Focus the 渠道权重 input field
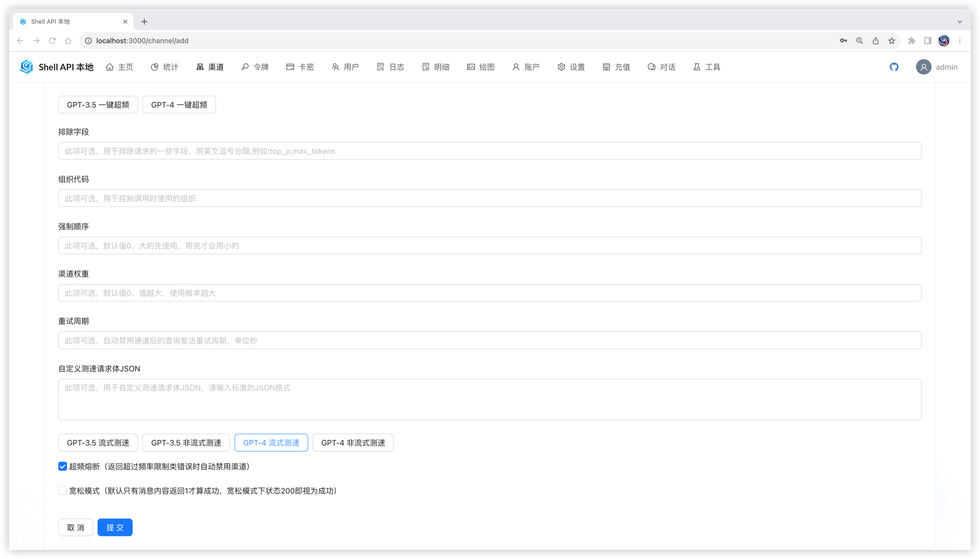 [x=489, y=293]
